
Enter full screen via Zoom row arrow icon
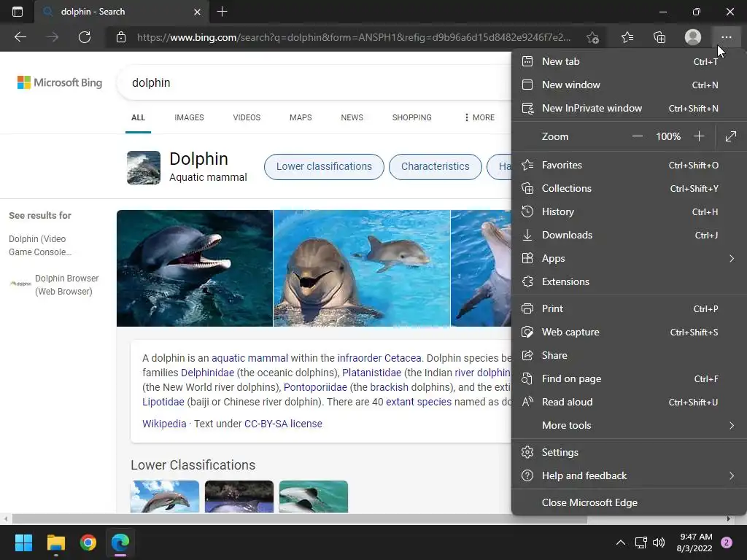(731, 136)
